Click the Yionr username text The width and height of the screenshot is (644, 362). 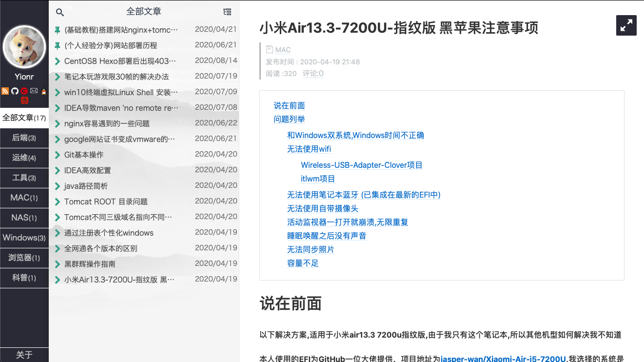coord(24,77)
